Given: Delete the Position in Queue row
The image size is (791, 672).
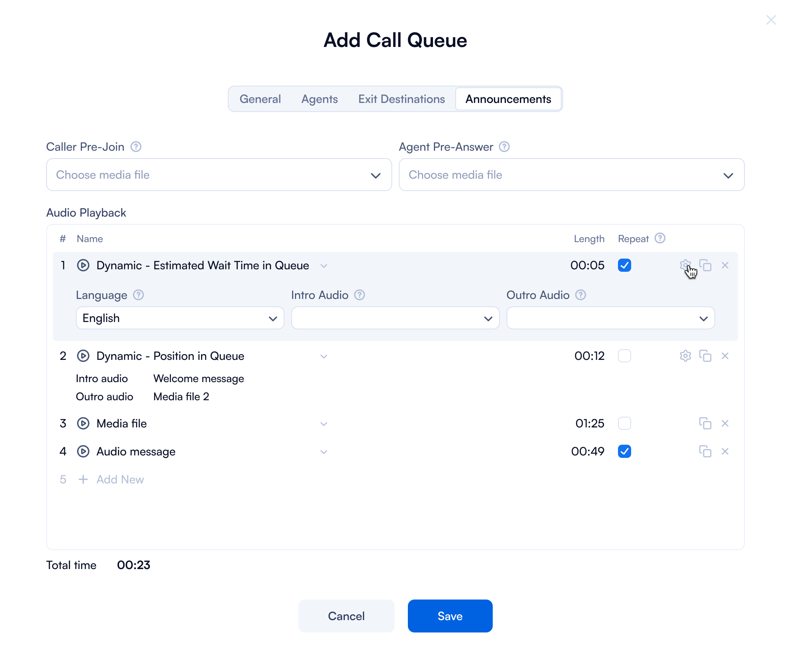Looking at the screenshot, I should point(725,356).
